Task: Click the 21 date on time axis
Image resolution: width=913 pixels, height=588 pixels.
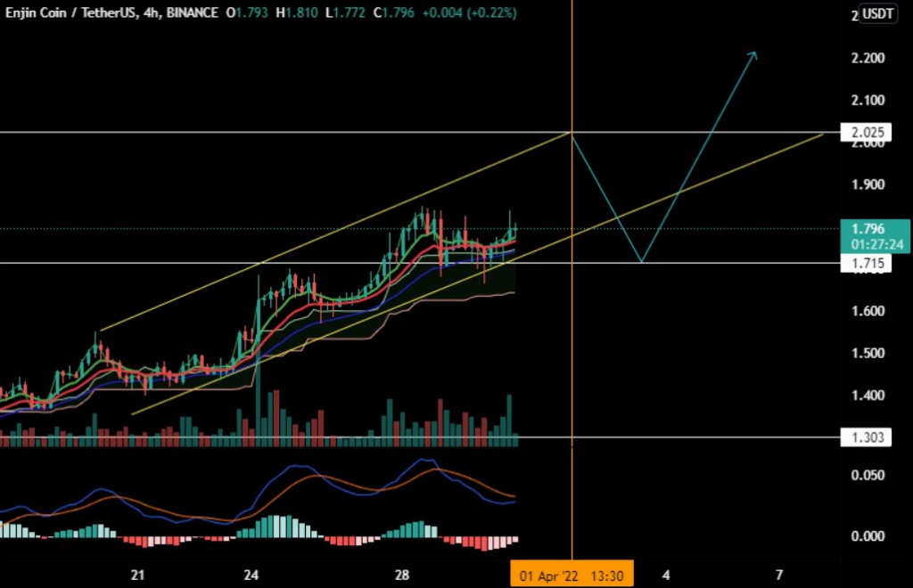Action: click(x=137, y=575)
